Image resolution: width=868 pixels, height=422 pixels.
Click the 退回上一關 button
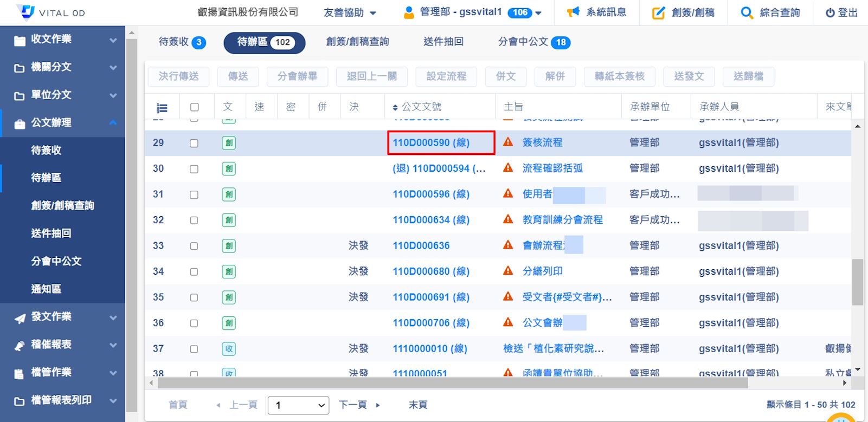(372, 76)
